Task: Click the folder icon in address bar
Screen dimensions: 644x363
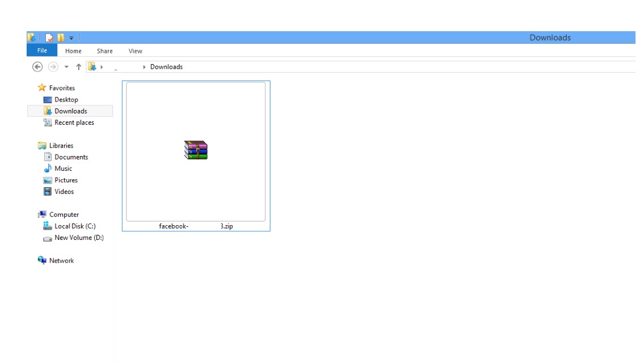Action: tap(92, 66)
